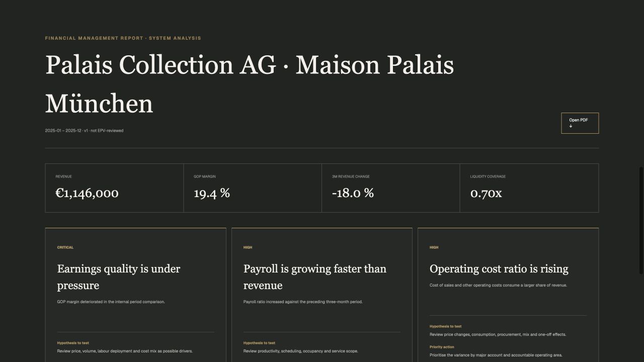Click the HIGH tag on the Payroll card
644x362 pixels.
click(x=248, y=247)
